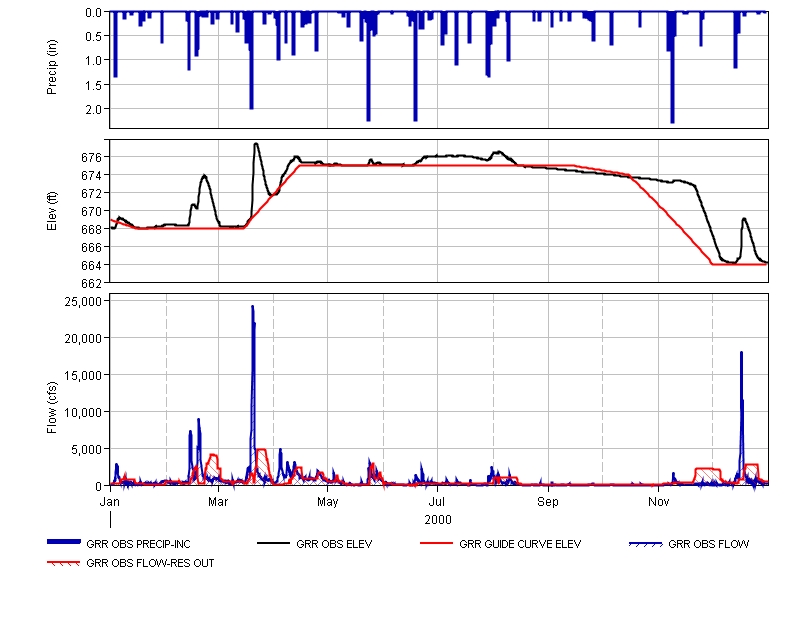
Task: Click the Nov label on the time axis
Action: [658, 500]
